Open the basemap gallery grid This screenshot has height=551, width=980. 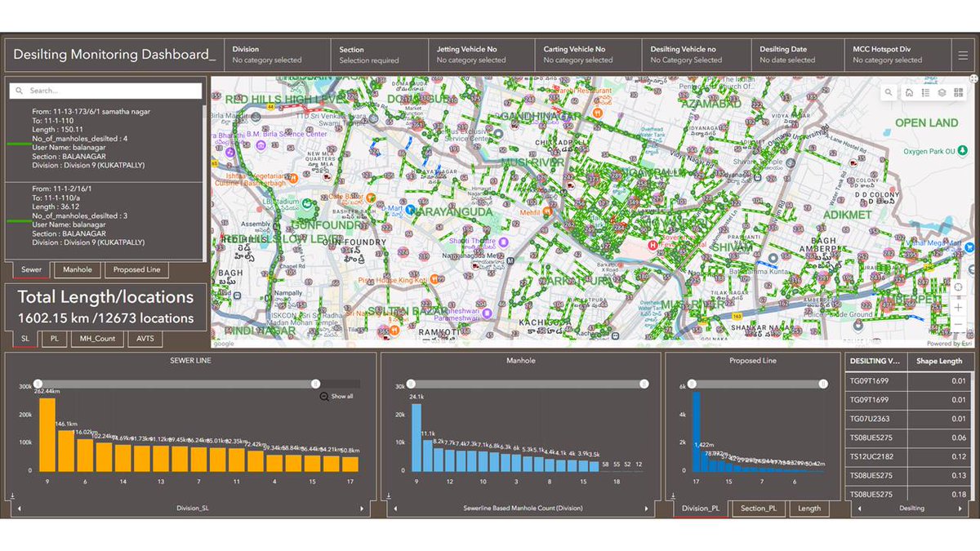click(x=958, y=92)
